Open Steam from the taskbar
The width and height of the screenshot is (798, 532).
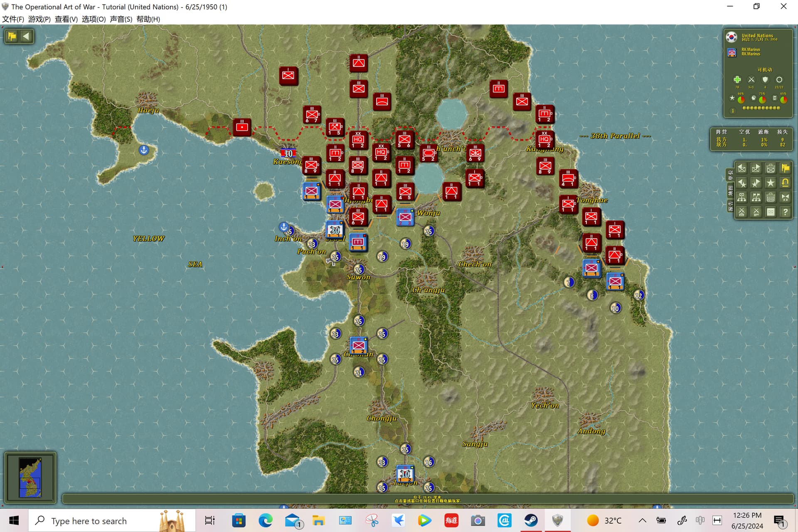click(531, 520)
